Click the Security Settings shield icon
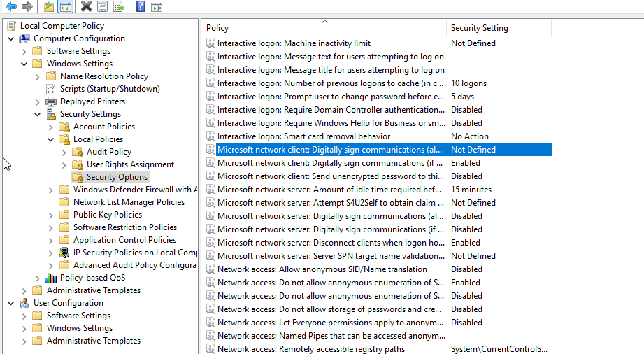The height and width of the screenshot is (354, 644). [51, 114]
